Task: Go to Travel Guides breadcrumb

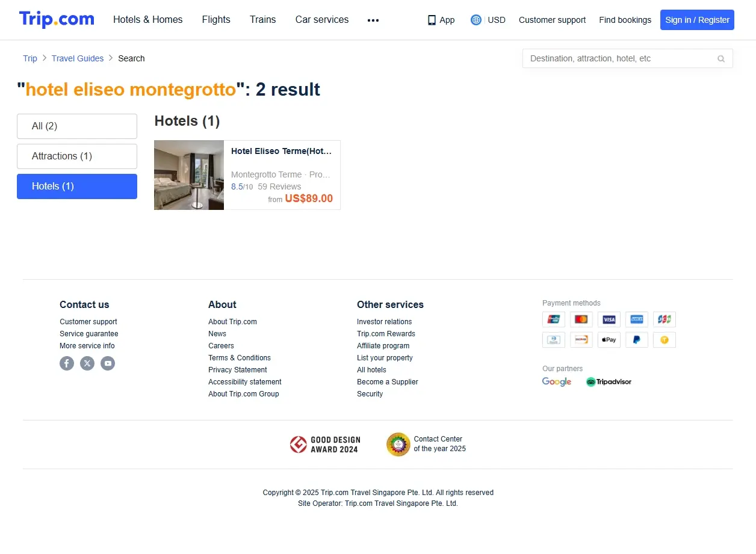Action: (x=78, y=58)
